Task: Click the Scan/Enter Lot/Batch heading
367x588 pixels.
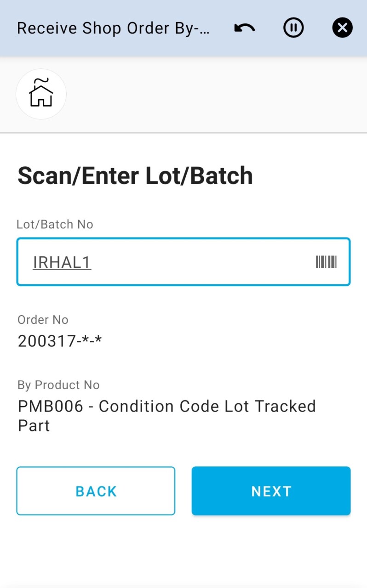Action: [135, 175]
